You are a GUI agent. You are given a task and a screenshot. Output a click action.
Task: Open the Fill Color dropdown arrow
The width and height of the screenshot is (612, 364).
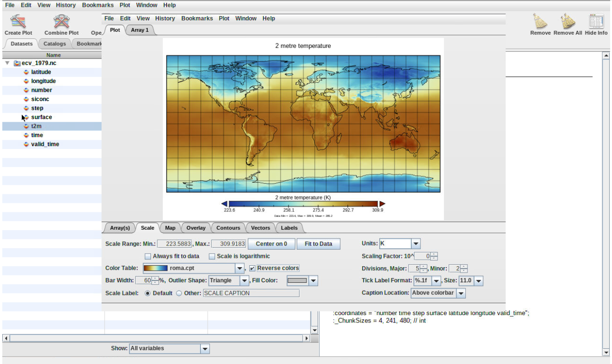tap(313, 280)
